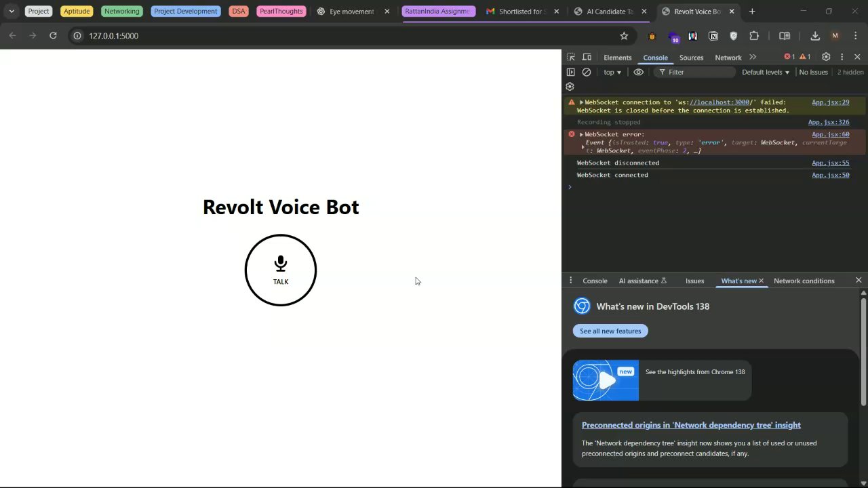This screenshot has width=868, height=488.
Task: Open DevTools settings gear
Action: click(826, 57)
